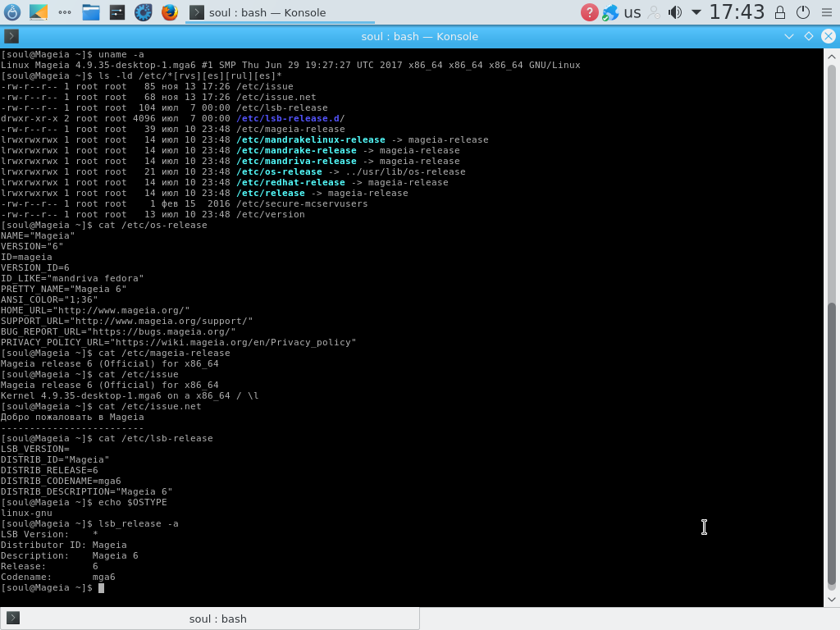This screenshot has height=630, width=840.
Task: Click the terminal prompt cursor line
Action: 52,587
